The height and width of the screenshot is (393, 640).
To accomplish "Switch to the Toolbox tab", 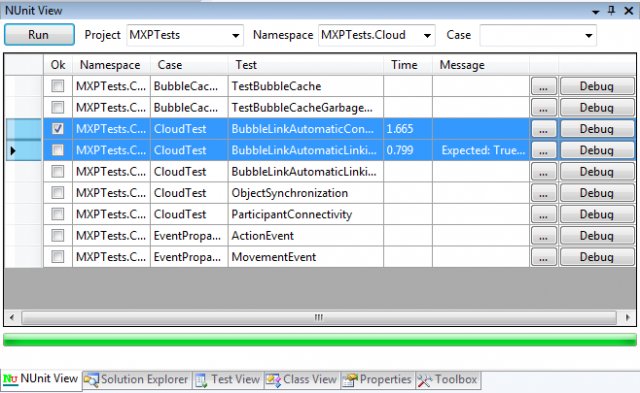I will coord(448,380).
